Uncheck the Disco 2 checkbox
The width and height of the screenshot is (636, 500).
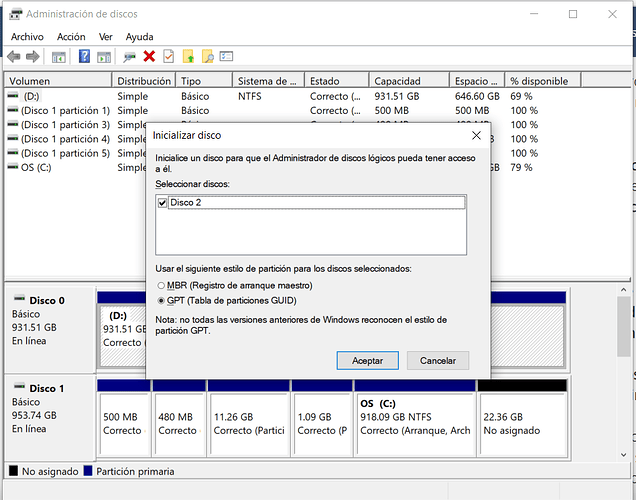162,203
